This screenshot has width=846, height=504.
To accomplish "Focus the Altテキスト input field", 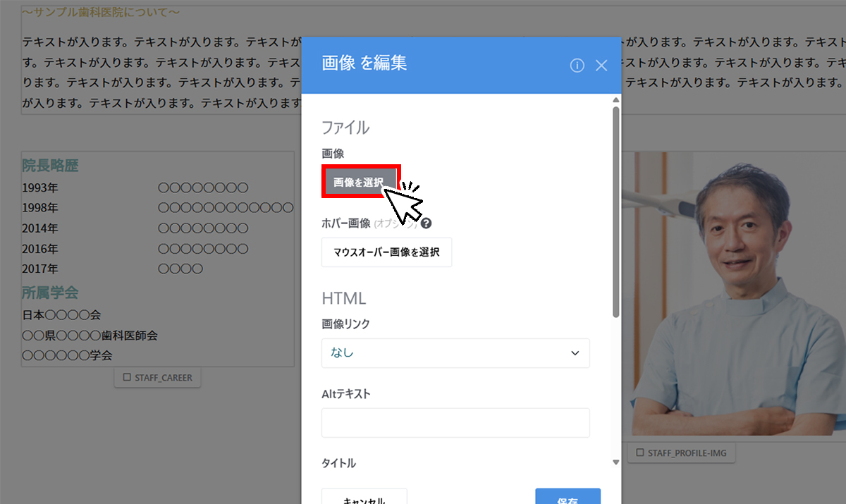I will [x=455, y=423].
